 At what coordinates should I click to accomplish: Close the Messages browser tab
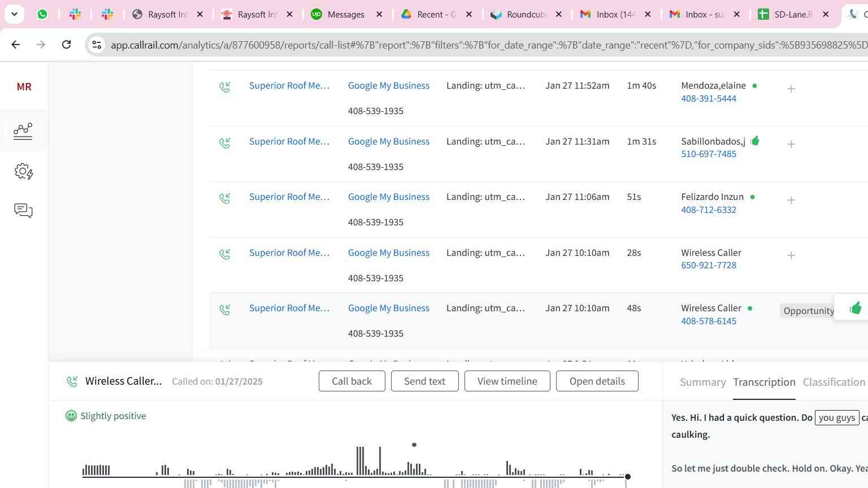[x=379, y=14]
